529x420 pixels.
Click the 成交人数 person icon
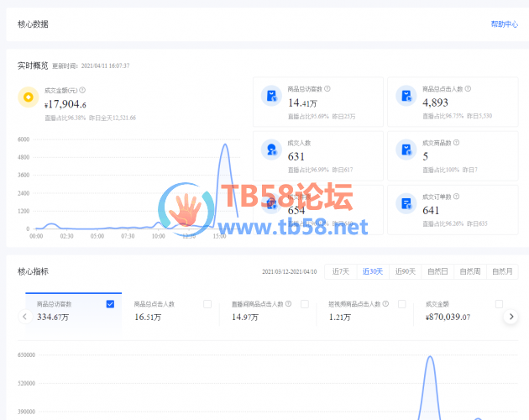click(x=271, y=150)
